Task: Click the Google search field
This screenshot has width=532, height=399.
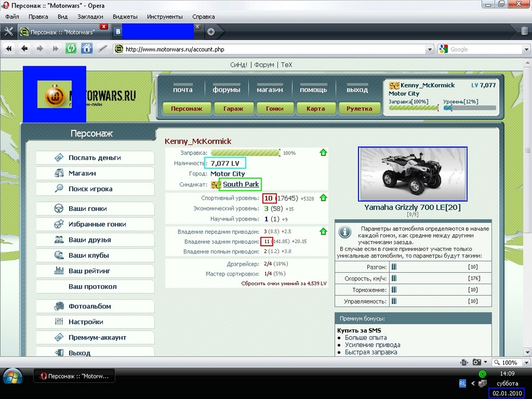Action: pyautogui.click(x=486, y=49)
